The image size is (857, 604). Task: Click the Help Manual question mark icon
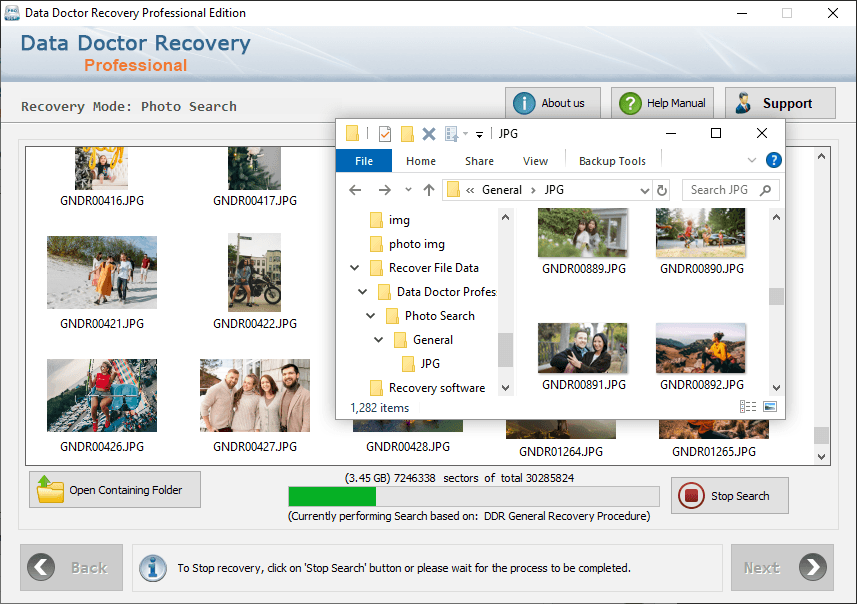[630, 103]
